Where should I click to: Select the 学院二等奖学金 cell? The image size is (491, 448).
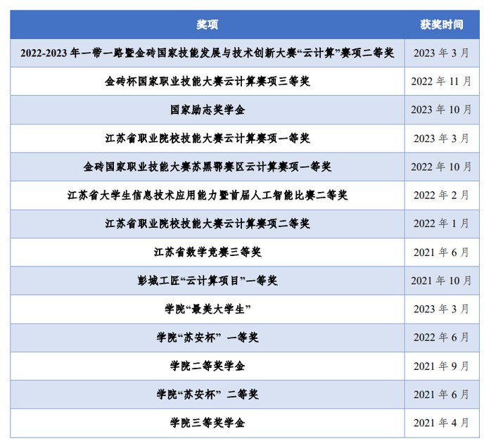pos(208,366)
